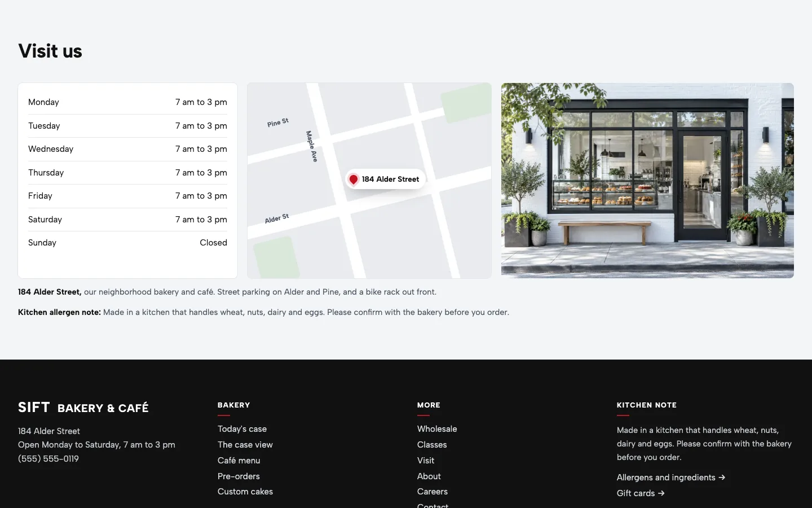Select the Monday hours row label
Viewport: 812px width, 508px height.
pos(43,102)
